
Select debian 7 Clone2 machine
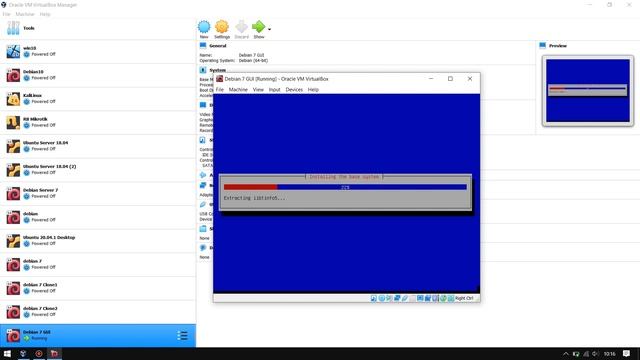click(98, 312)
